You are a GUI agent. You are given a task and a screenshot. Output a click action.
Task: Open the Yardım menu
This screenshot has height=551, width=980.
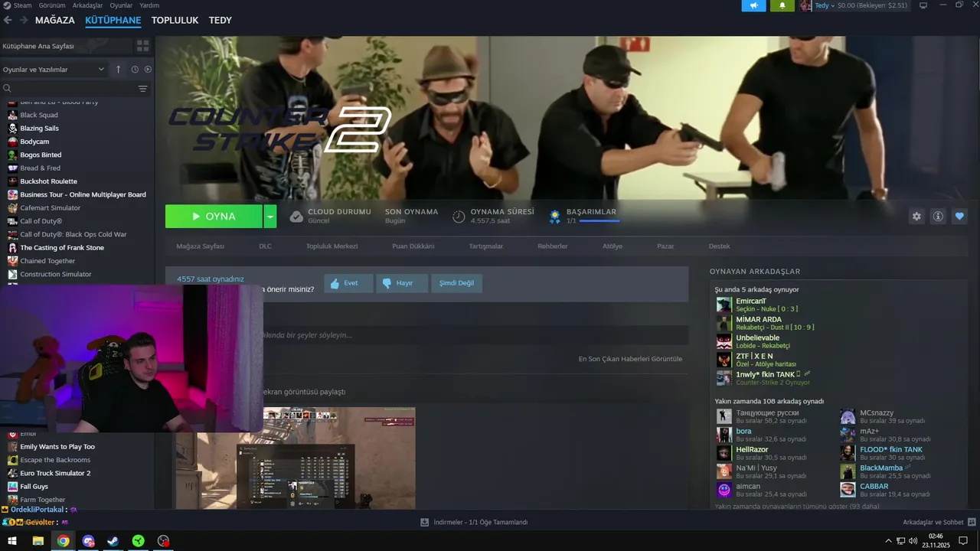(149, 5)
